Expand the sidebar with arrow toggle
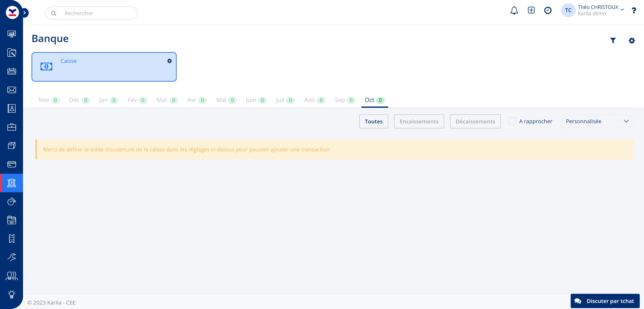Image resolution: width=644 pixels, height=309 pixels. 25,13
